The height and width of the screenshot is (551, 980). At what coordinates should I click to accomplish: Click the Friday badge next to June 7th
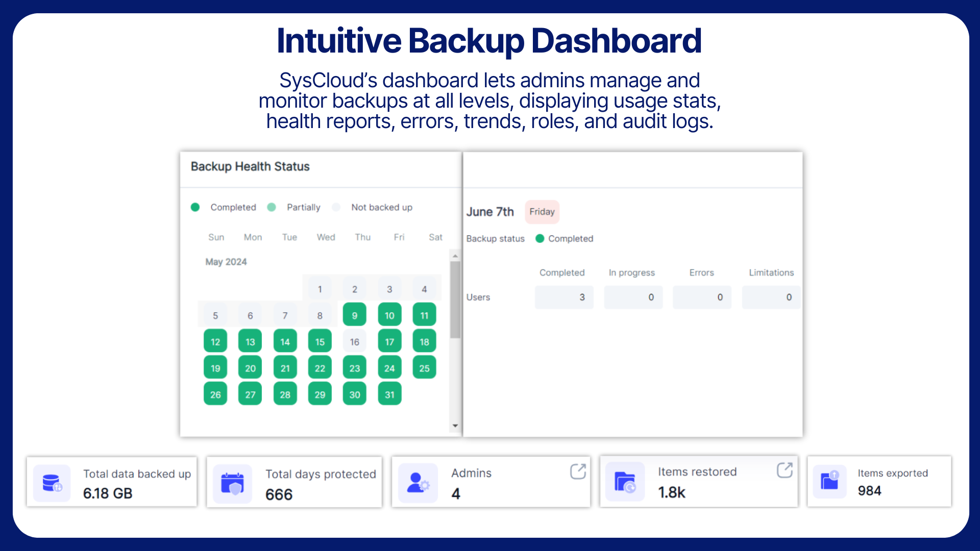(542, 212)
